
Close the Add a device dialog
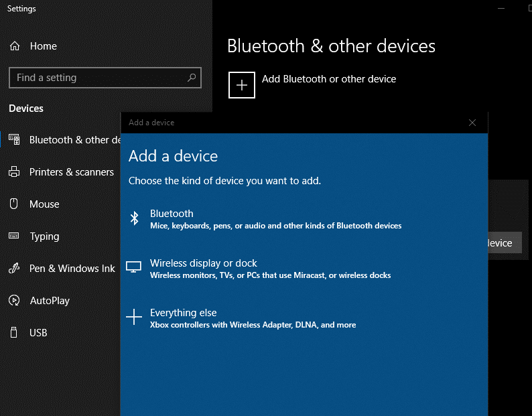tap(472, 123)
